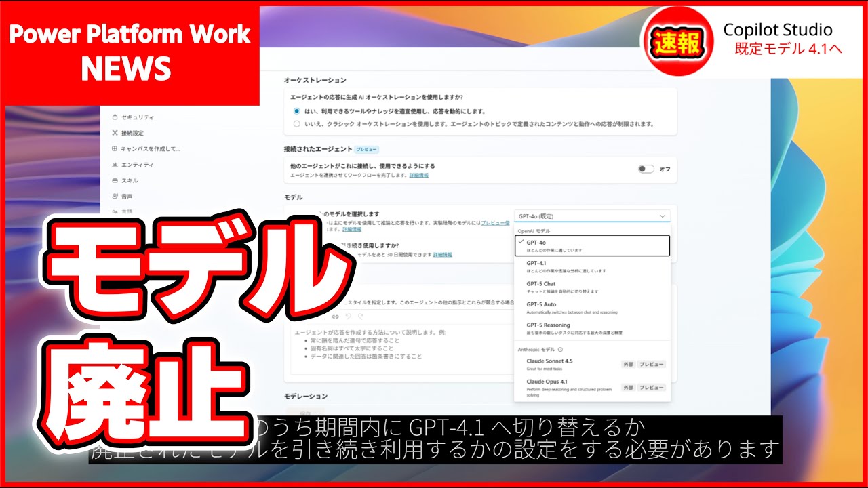The width and height of the screenshot is (868, 488).
Task: Click the 音声 voice icon in sidebar
Action: 115,196
